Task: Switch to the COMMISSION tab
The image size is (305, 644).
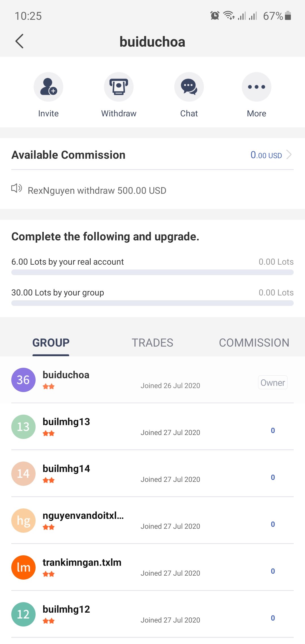Action: coord(254,343)
